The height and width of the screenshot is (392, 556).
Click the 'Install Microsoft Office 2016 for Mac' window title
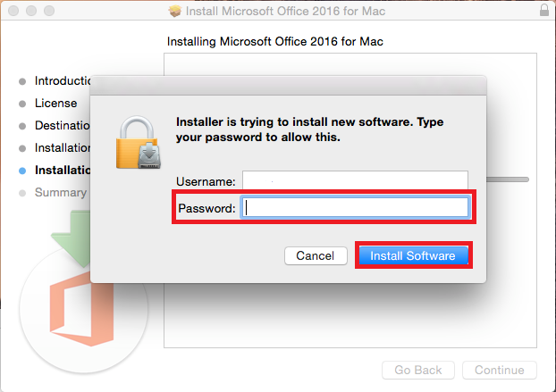click(x=285, y=12)
